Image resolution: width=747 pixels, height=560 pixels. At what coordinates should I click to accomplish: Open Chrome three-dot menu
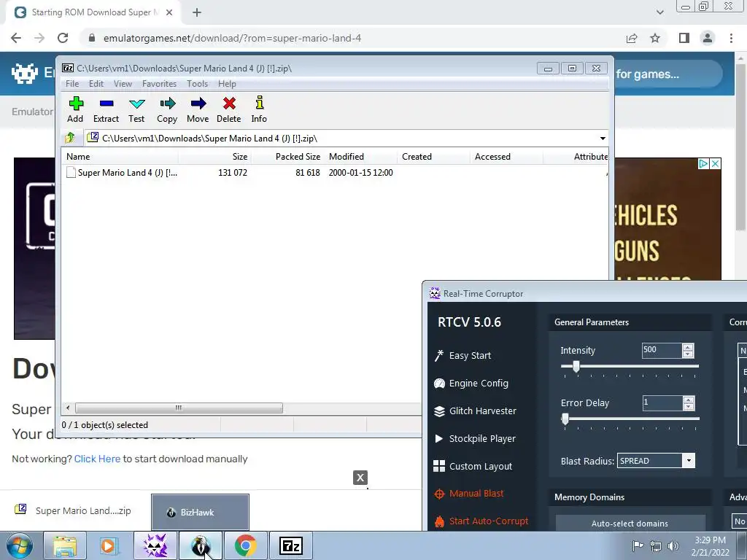click(x=731, y=38)
